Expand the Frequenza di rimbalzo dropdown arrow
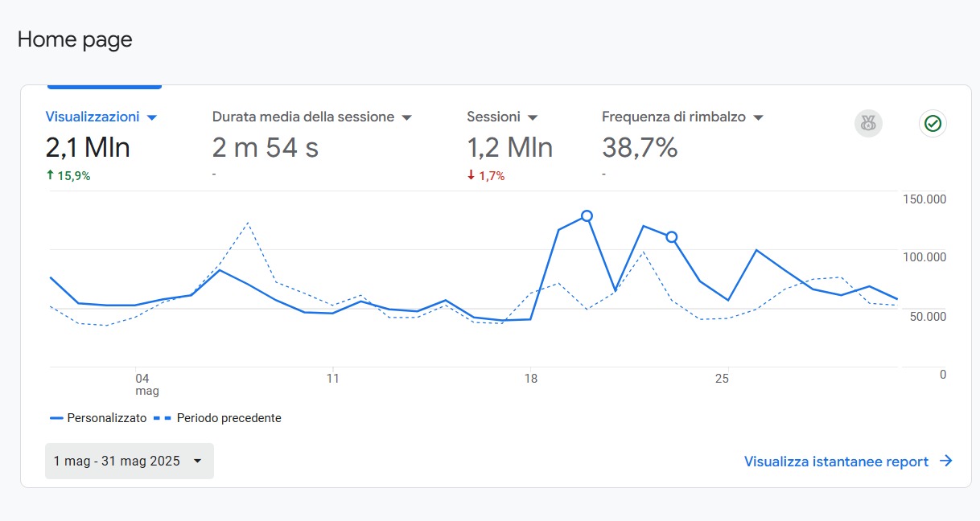 757,117
